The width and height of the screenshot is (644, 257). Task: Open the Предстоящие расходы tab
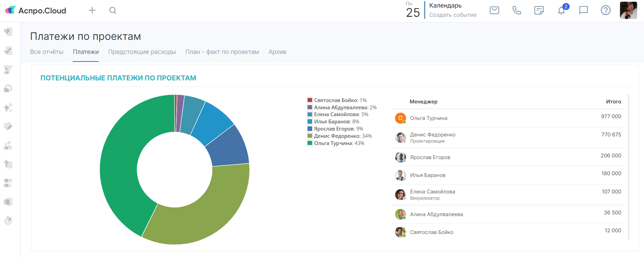[x=142, y=52]
